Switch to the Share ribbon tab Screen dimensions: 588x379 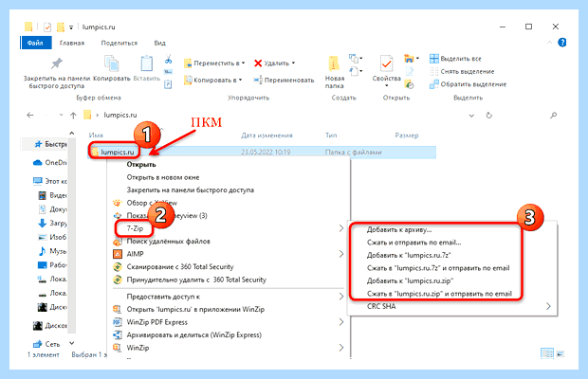pyautogui.click(x=119, y=43)
